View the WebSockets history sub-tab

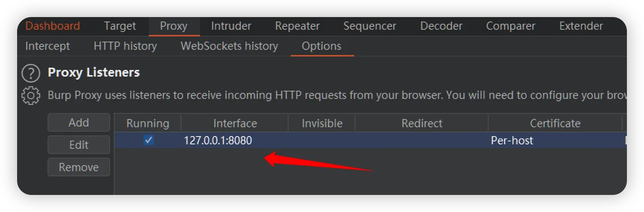229,46
